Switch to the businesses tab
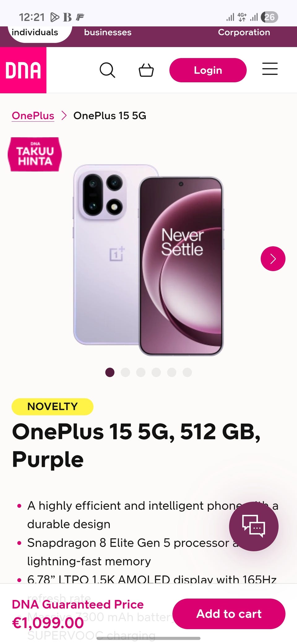The image size is (297, 644). tap(108, 32)
